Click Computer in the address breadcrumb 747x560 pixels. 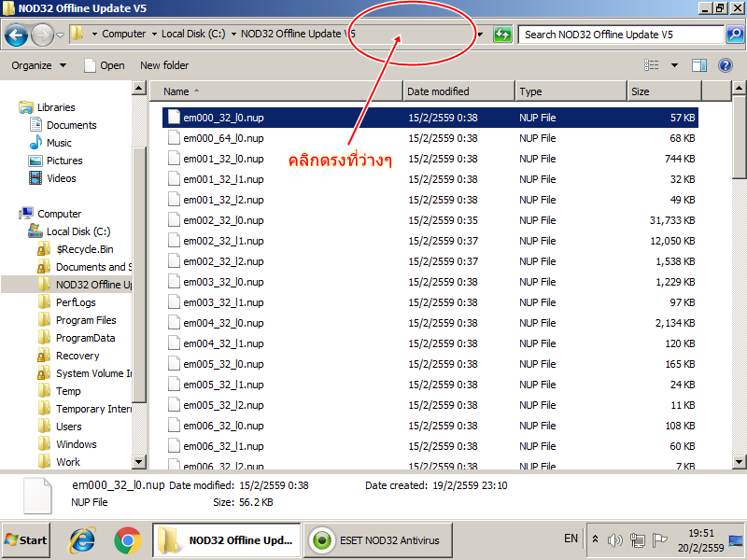tap(124, 34)
